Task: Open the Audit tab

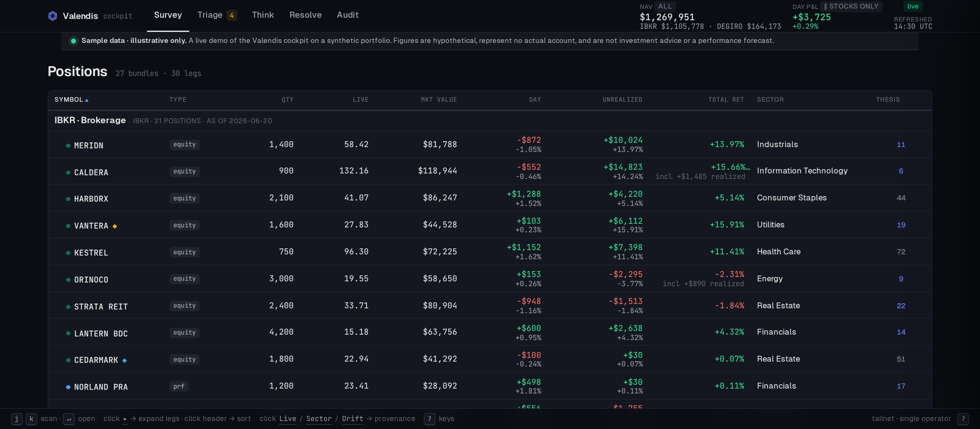Action: pos(347,15)
